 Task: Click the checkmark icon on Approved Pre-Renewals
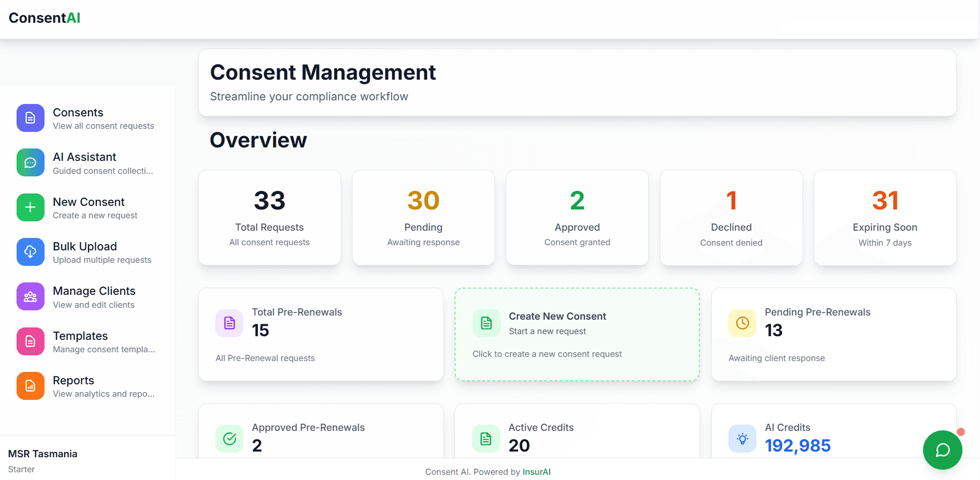click(229, 439)
